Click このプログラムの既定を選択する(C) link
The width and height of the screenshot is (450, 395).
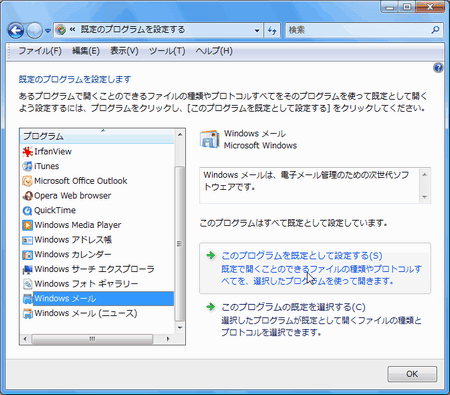[293, 307]
